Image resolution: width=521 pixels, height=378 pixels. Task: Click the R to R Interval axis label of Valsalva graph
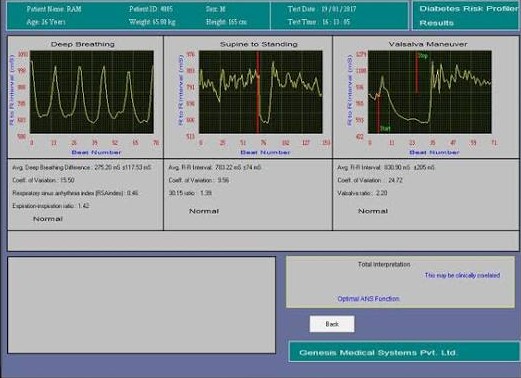pos(350,90)
